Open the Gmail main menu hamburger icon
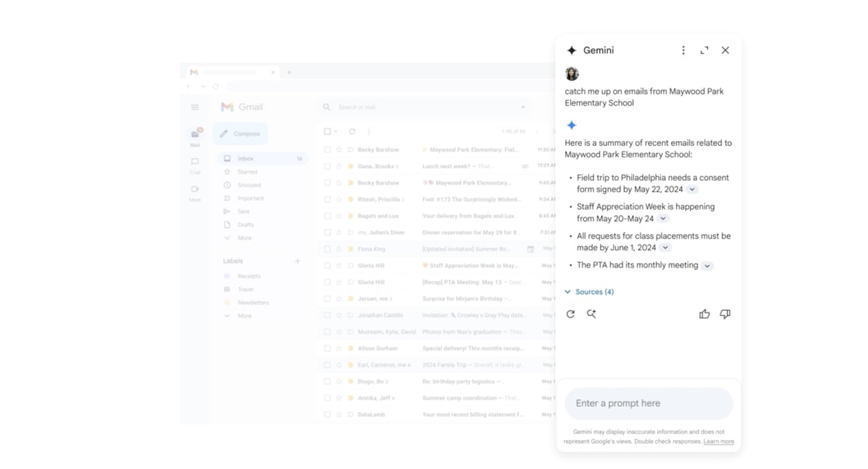Screen dimensions: 868x469 pyautogui.click(x=195, y=107)
